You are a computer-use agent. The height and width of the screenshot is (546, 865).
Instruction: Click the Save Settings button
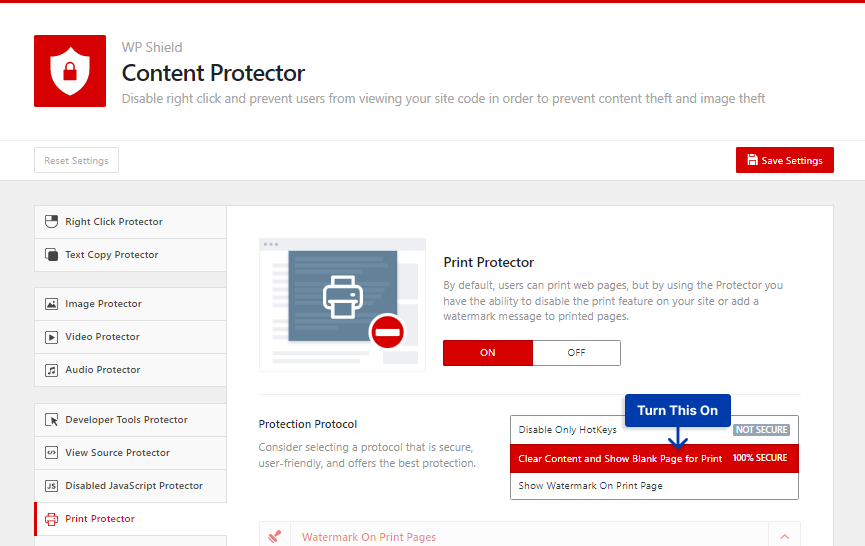(784, 160)
